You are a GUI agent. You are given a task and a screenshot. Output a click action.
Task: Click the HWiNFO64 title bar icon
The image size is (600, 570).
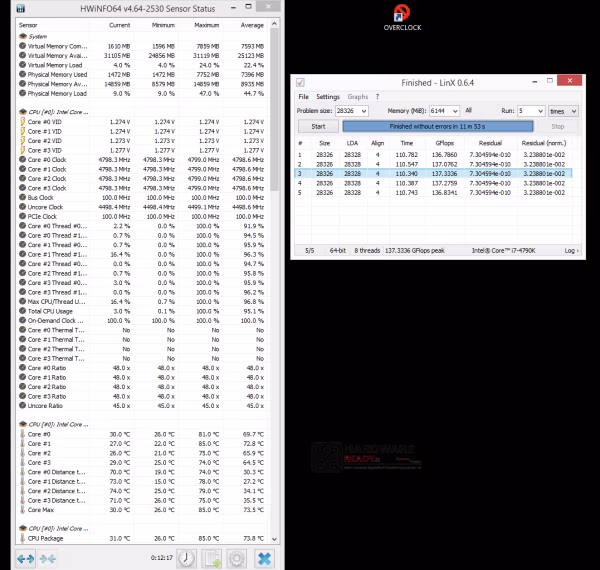[21, 8]
